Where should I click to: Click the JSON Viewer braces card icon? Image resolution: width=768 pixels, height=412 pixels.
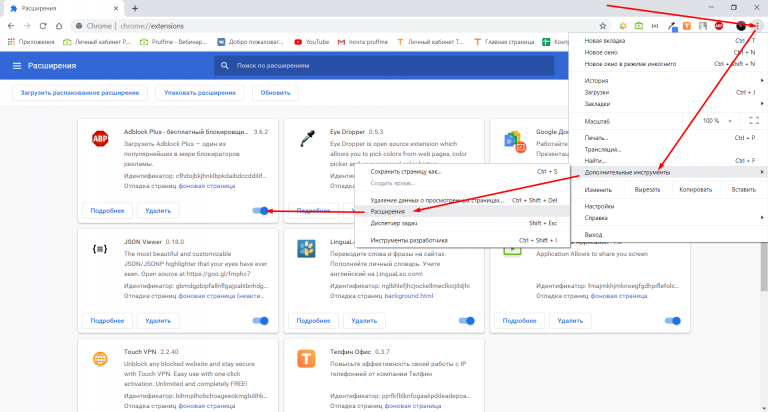point(100,249)
